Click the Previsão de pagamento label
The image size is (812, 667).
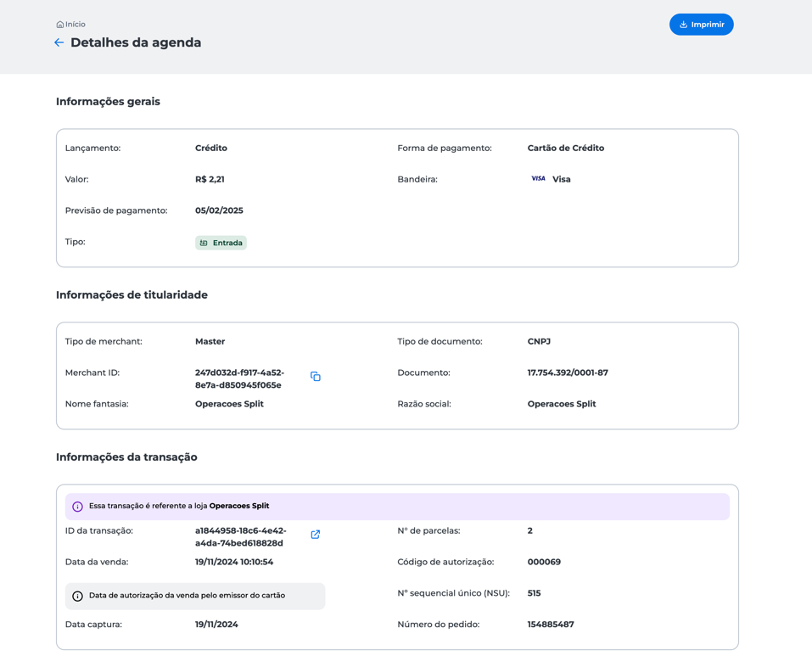[116, 210]
